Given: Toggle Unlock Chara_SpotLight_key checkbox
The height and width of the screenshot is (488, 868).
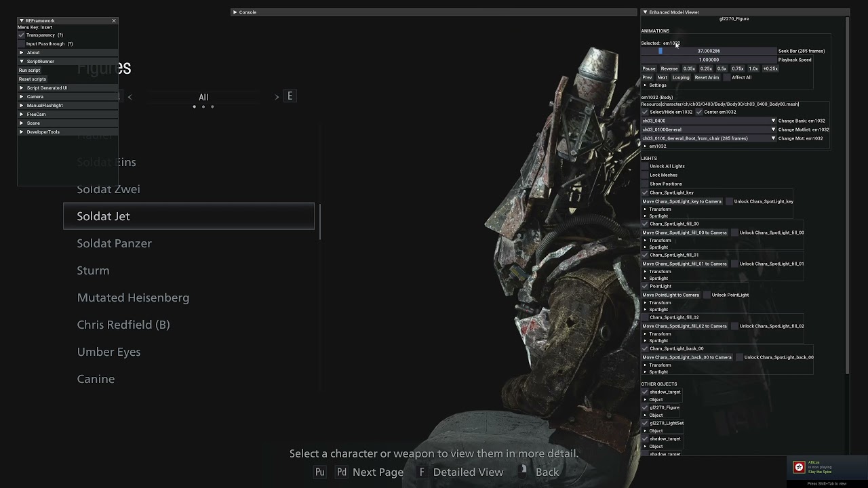Looking at the screenshot, I should (729, 201).
